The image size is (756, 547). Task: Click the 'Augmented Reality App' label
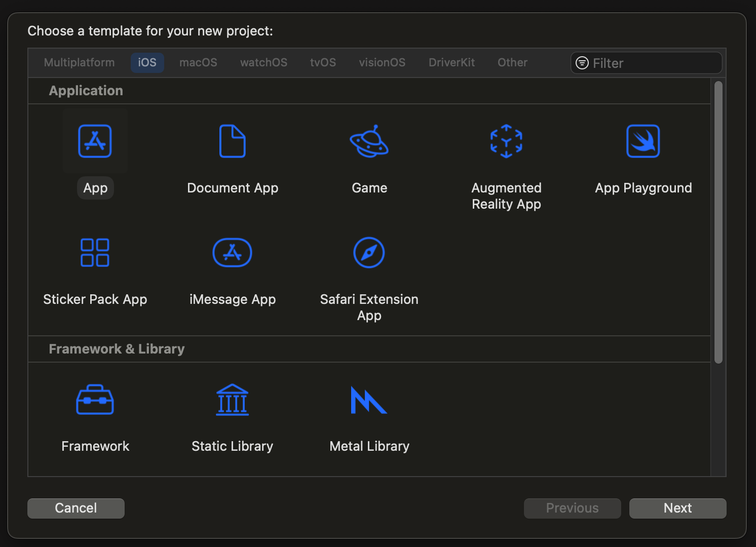point(507,196)
